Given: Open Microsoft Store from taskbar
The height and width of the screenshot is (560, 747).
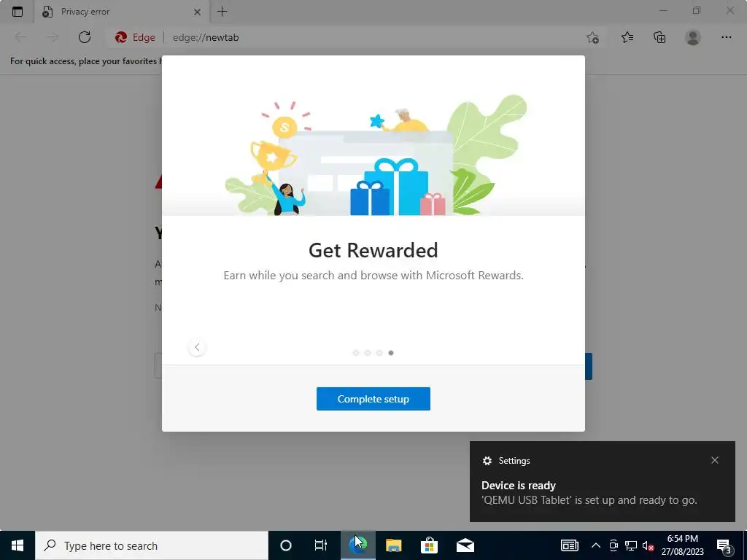Looking at the screenshot, I should click(x=429, y=545).
